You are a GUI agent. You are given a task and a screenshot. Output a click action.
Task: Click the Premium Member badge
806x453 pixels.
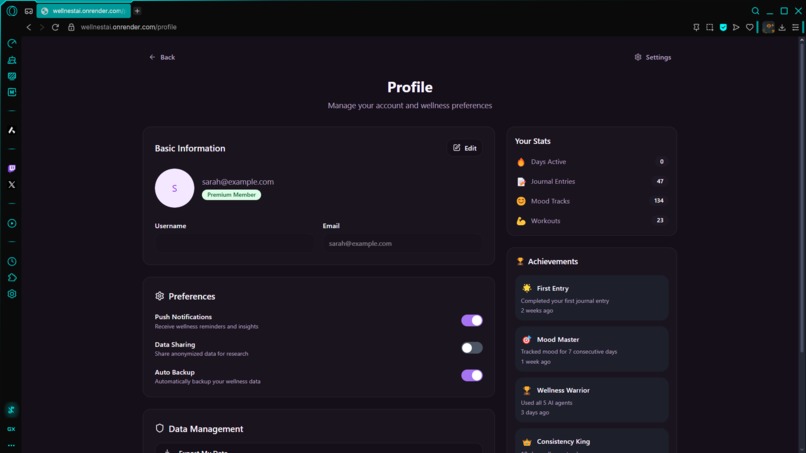click(231, 195)
